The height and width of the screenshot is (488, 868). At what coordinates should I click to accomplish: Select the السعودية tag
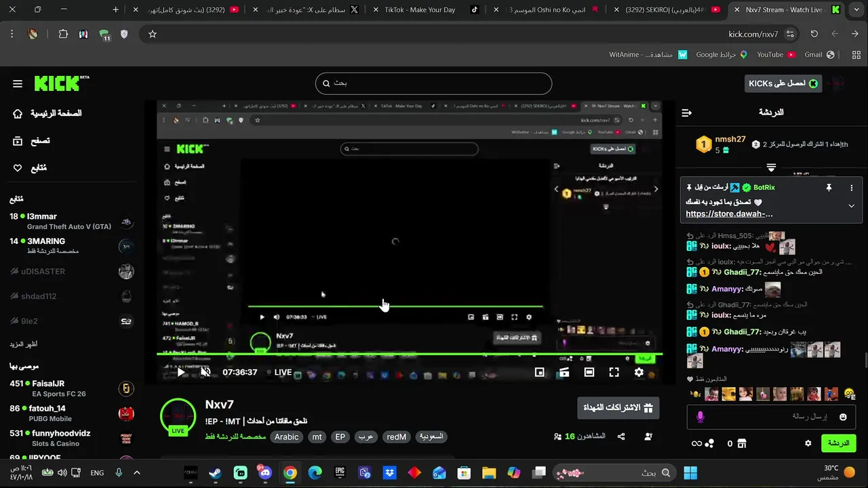tap(431, 437)
